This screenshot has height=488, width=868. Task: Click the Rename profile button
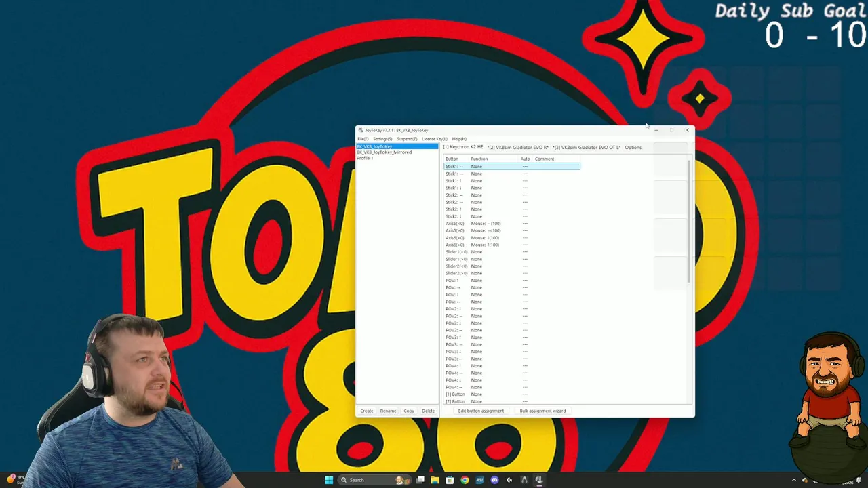(x=388, y=411)
